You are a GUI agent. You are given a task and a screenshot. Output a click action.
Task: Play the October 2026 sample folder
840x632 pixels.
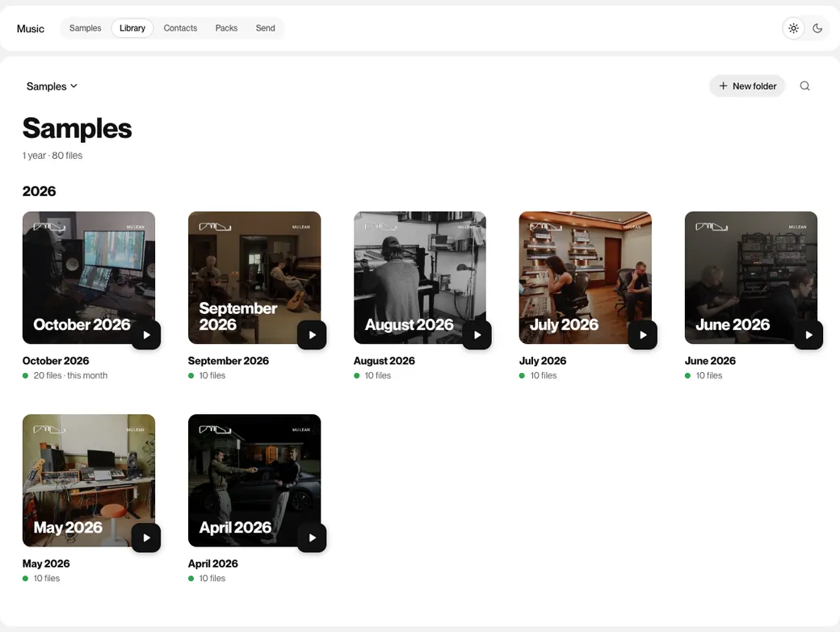(x=146, y=335)
